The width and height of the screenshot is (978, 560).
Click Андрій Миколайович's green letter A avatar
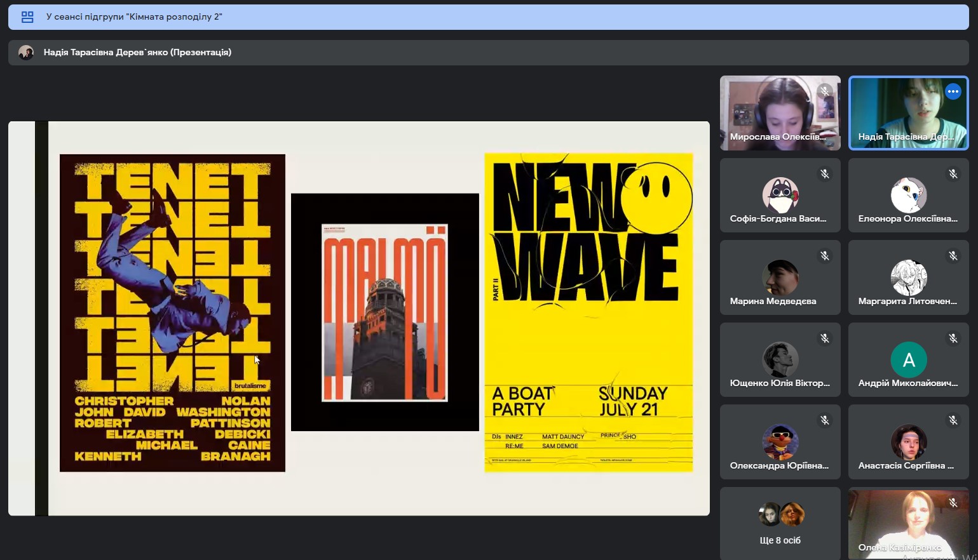coord(908,360)
